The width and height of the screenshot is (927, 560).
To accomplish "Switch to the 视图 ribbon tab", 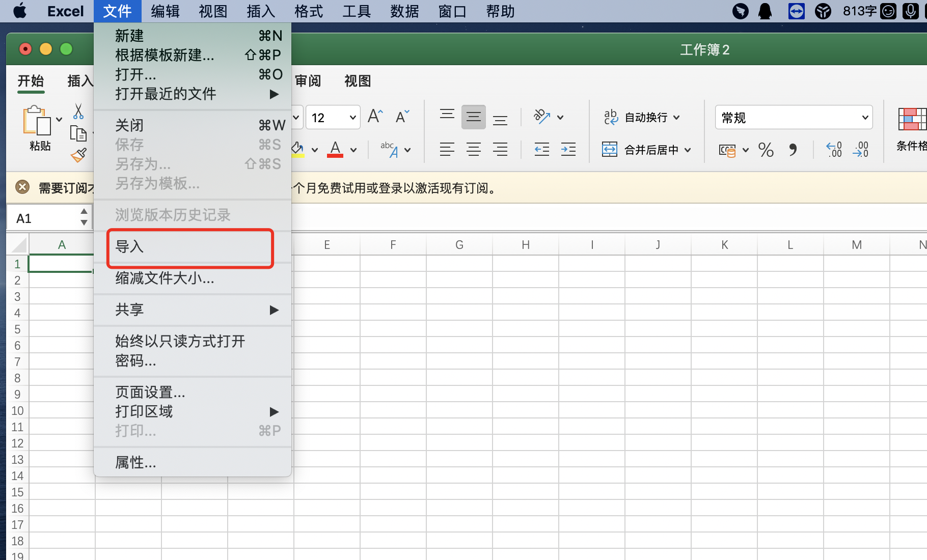I will (358, 81).
